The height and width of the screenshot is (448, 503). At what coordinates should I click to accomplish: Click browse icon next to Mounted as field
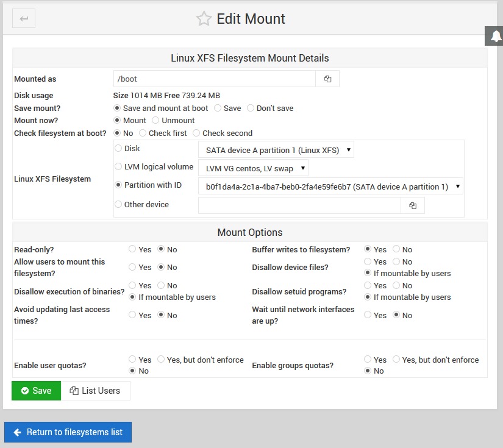tap(327, 79)
